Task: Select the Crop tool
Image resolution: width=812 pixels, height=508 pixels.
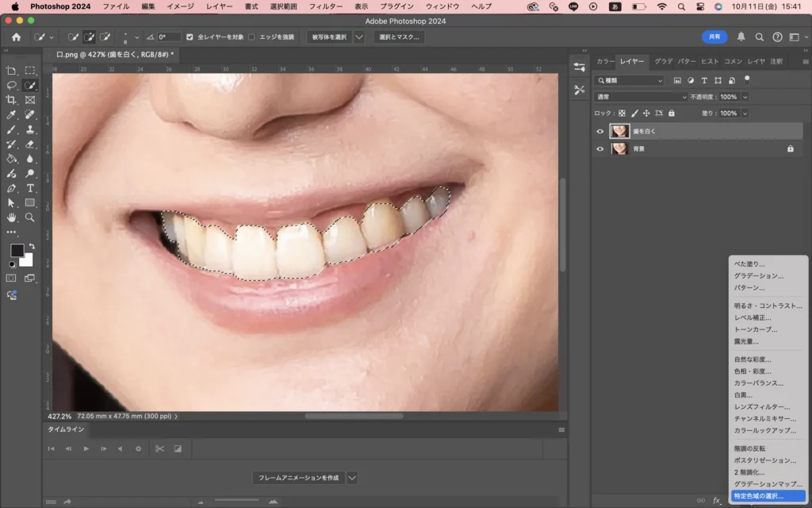Action: click(x=12, y=100)
